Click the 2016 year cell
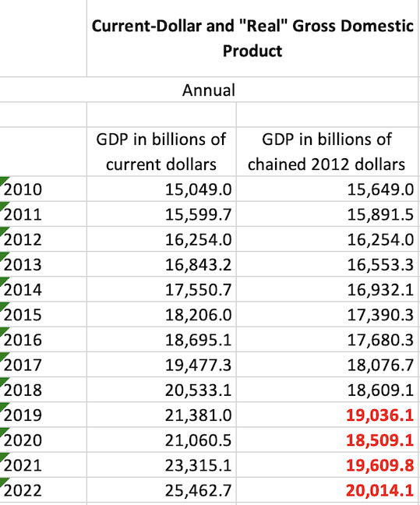Viewport: 420px width, 505px height. click(x=43, y=340)
